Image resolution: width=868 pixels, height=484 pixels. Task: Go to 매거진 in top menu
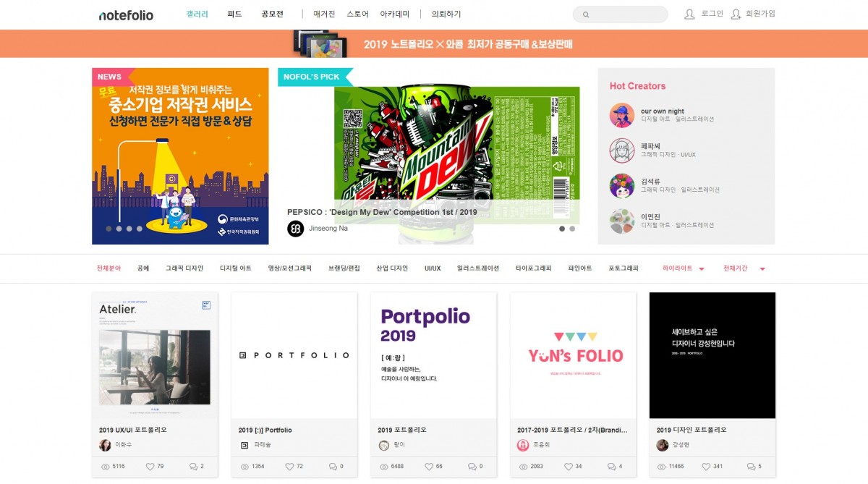tap(325, 14)
